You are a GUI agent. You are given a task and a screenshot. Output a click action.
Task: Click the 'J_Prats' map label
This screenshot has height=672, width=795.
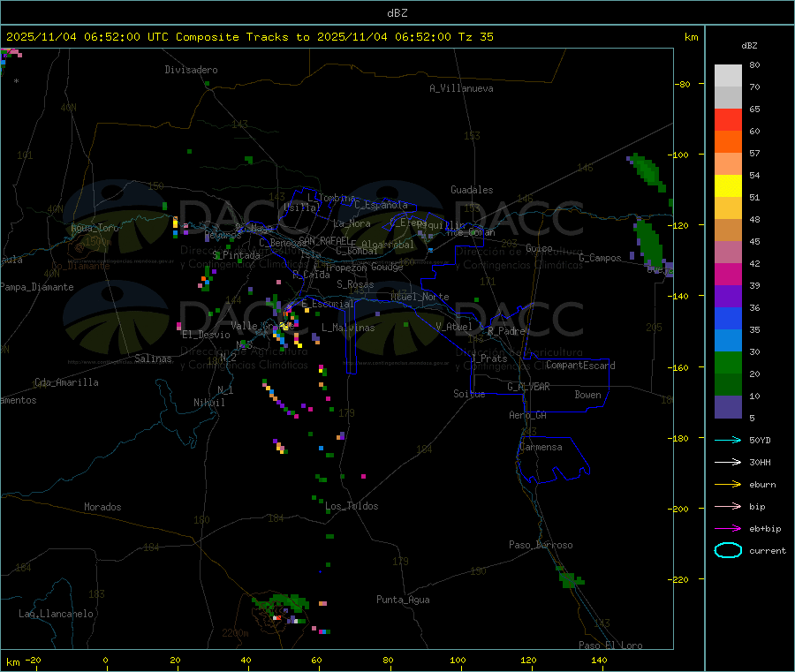[488, 358]
